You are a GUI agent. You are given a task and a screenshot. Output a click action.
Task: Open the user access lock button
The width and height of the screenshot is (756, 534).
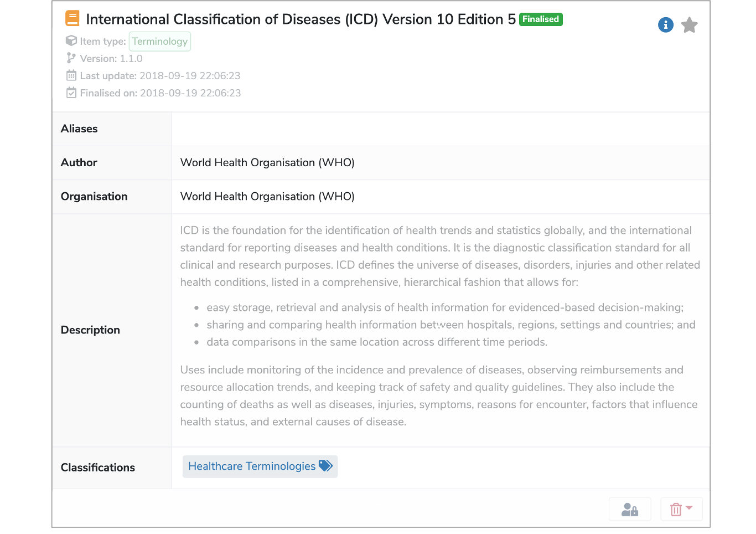pos(630,509)
